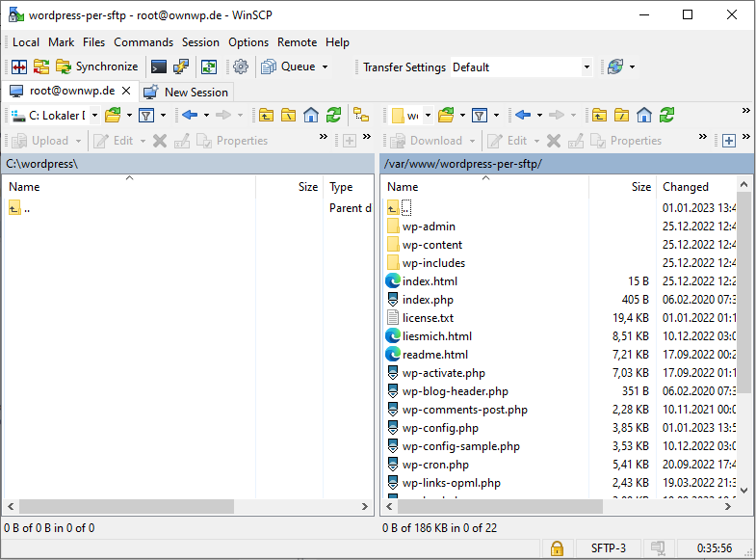This screenshot has height=560, width=756.
Task: Open the terminal console icon
Action: [x=159, y=67]
